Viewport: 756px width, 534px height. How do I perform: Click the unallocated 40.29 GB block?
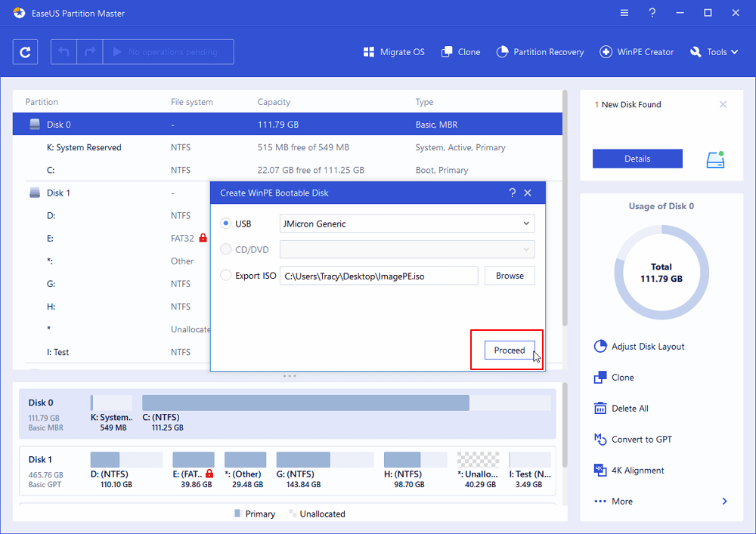479,470
